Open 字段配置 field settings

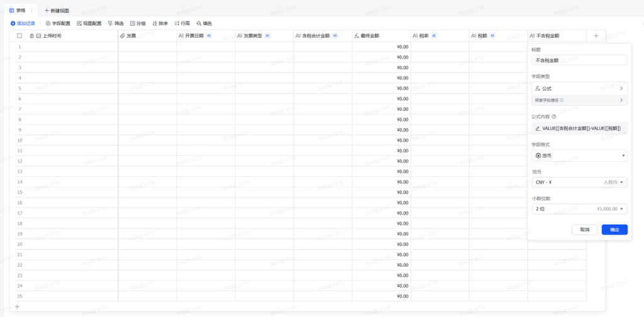(58, 24)
